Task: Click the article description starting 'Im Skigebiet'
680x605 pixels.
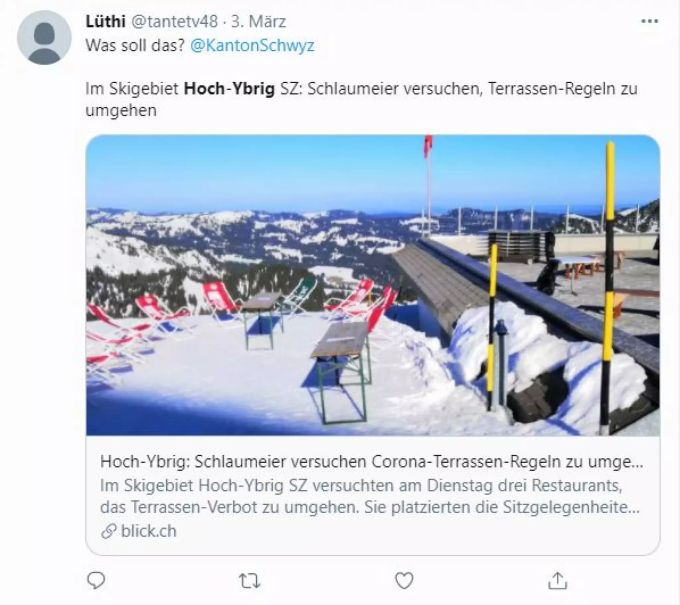Action: [x=370, y=496]
